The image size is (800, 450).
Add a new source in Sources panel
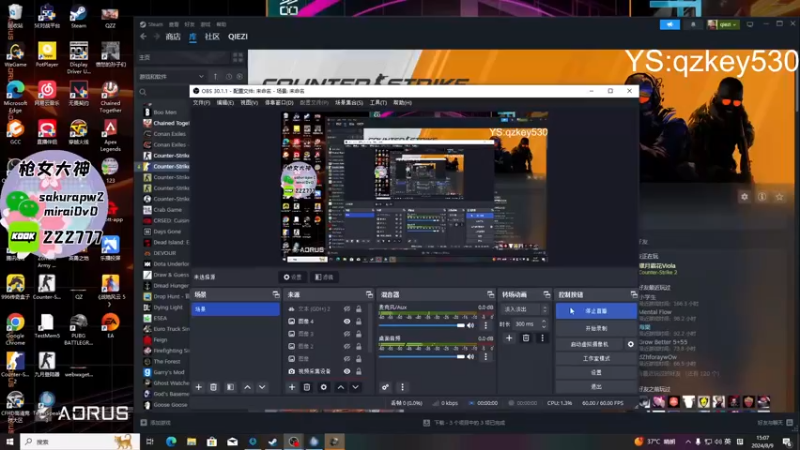[x=292, y=387]
